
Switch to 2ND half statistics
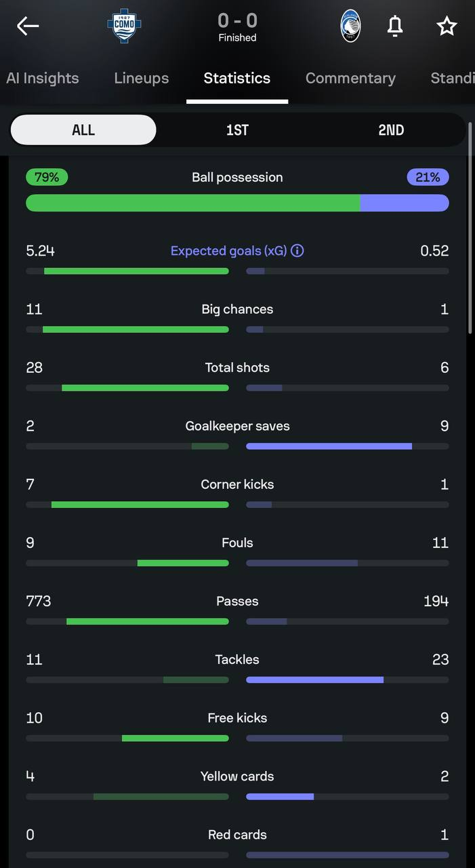pos(391,130)
